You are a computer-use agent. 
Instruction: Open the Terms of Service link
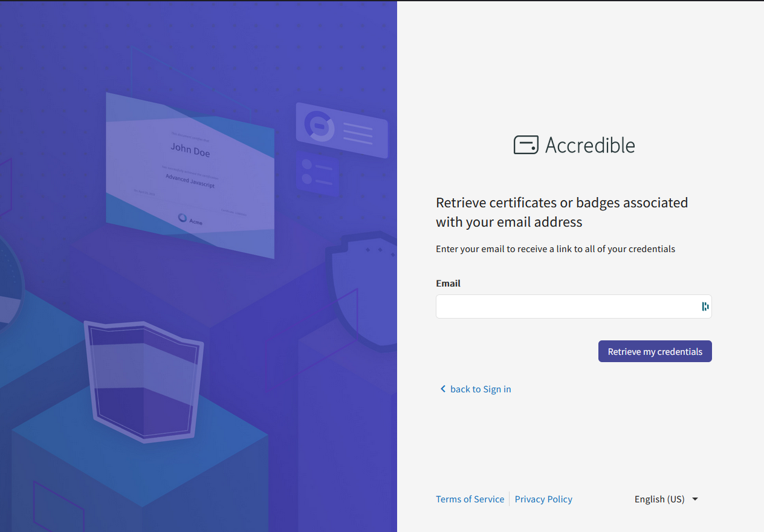(470, 499)
